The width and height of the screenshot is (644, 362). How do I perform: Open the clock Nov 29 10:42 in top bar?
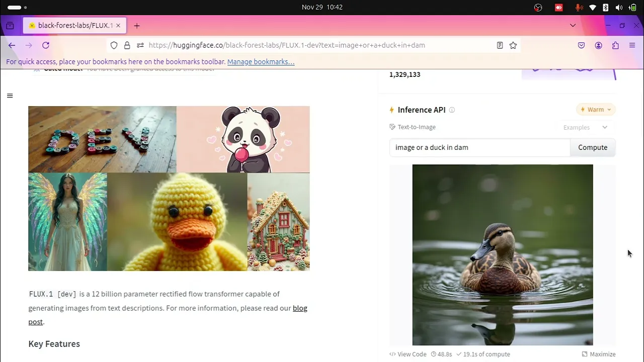322,7
